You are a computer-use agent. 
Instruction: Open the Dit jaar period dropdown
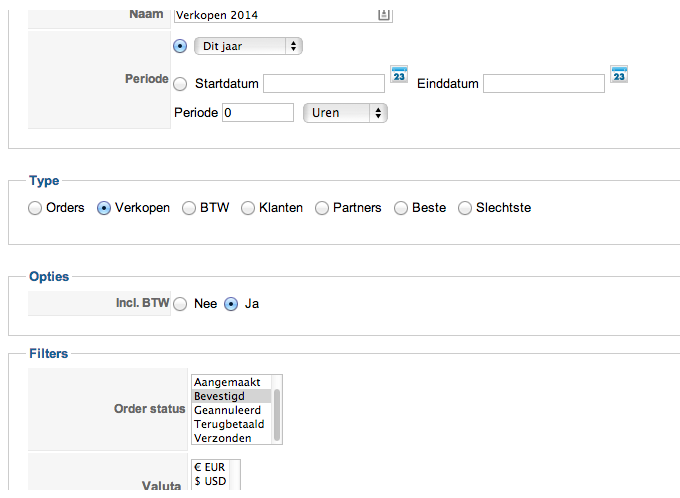pos(248,46)
